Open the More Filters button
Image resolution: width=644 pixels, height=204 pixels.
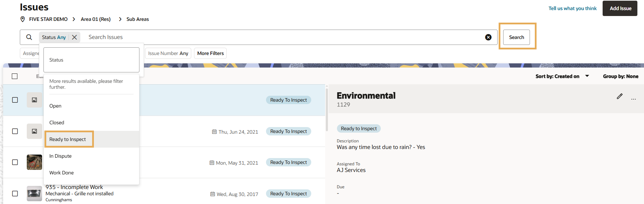click(210, 53)
